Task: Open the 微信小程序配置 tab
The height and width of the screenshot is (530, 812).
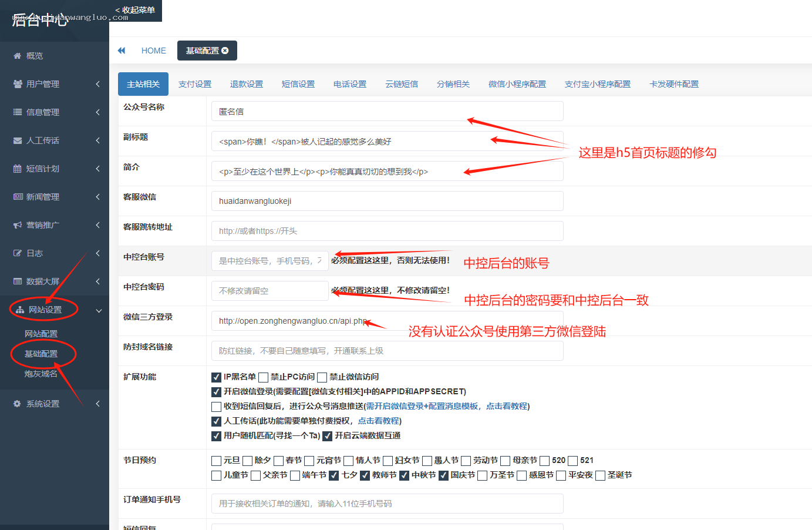Action: (x=517, y=84)
